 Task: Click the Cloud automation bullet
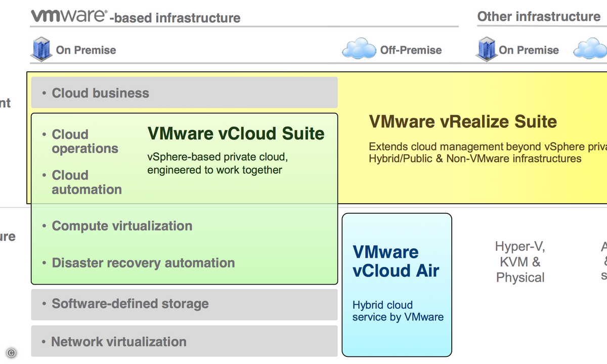point(82,183)
